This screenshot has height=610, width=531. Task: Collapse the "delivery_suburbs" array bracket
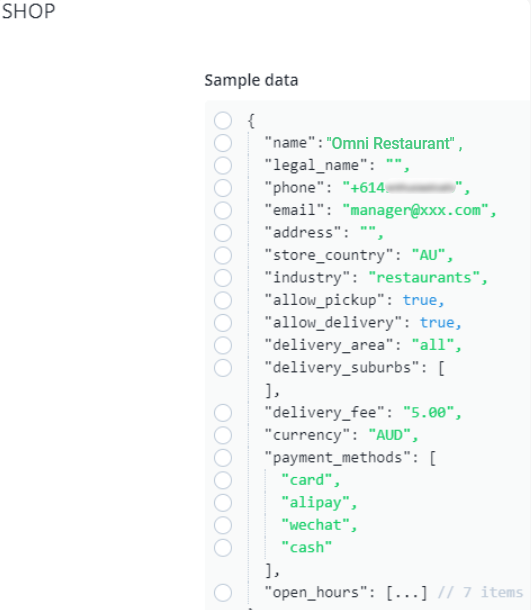point(441,368)
